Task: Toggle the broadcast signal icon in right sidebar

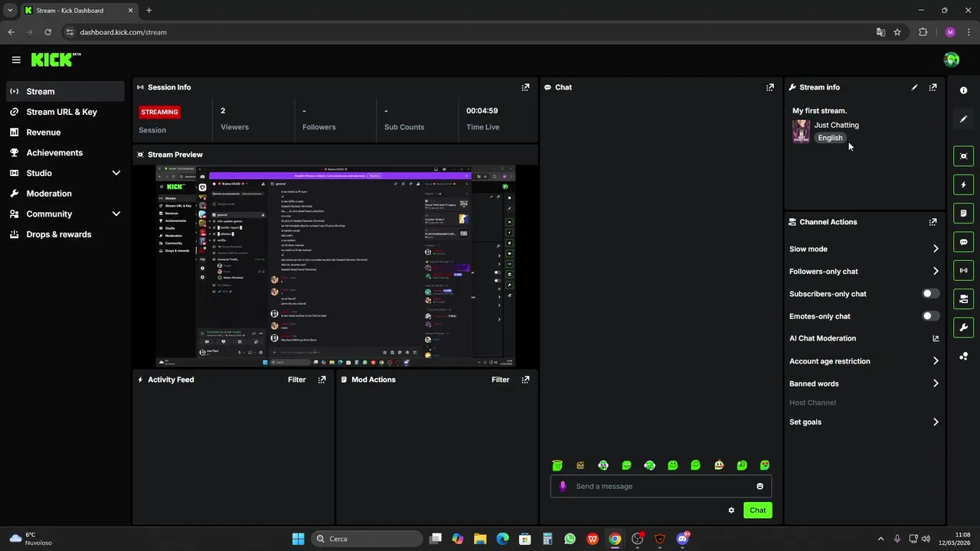Action: point(964,270)
